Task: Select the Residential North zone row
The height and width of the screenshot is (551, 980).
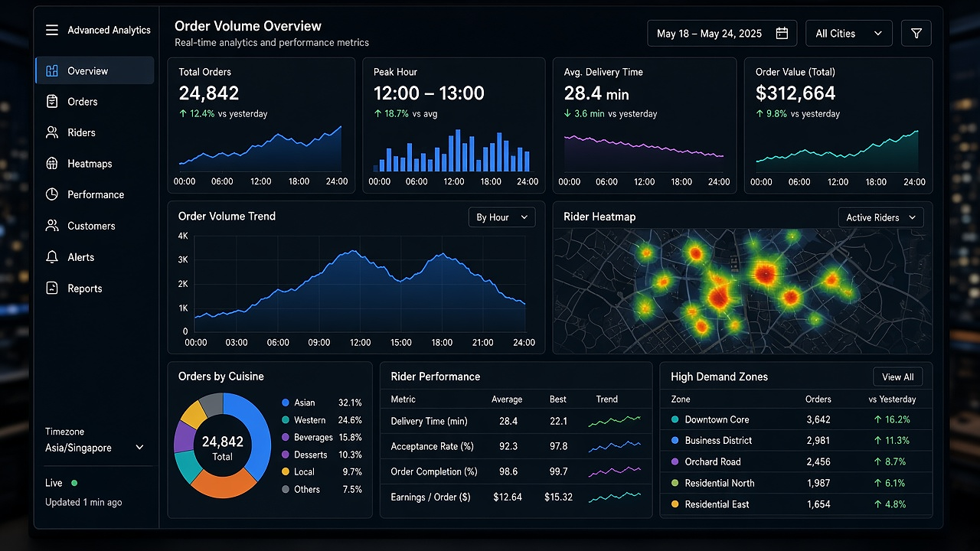Action: [x=796, y=483]
